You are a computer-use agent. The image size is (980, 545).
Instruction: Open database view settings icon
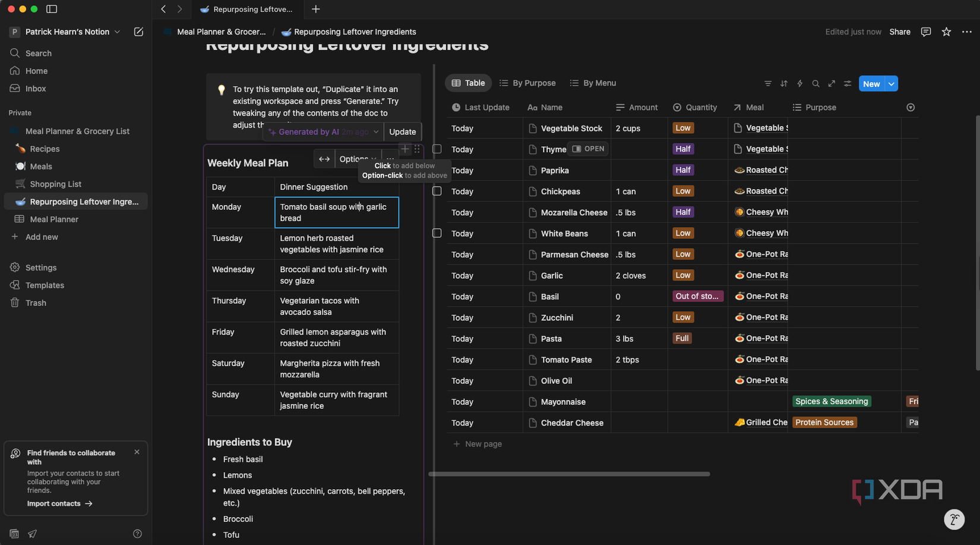click(848, 83)
